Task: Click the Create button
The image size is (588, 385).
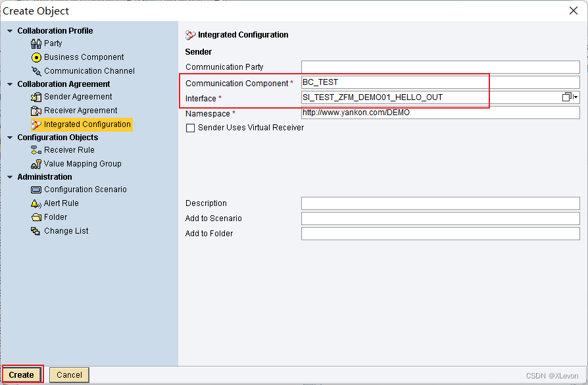Action: pos(21,375)
